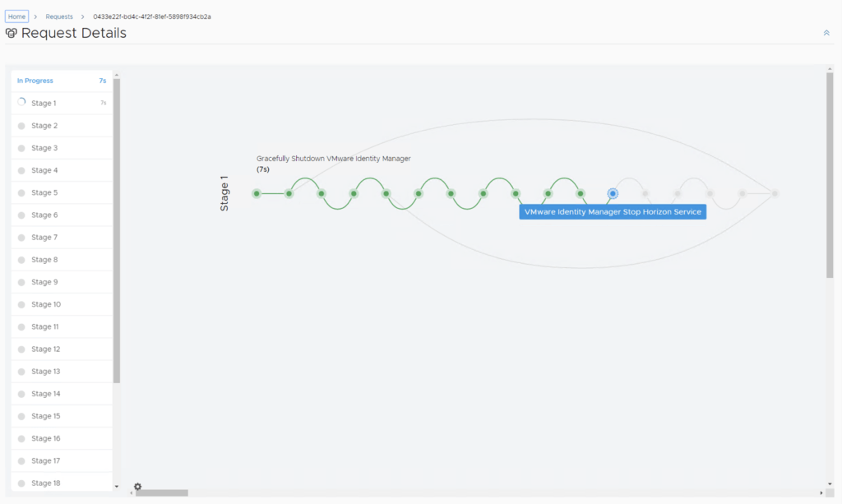
Task: Go to the Home breadcrumb
Action: pos(17,16)
